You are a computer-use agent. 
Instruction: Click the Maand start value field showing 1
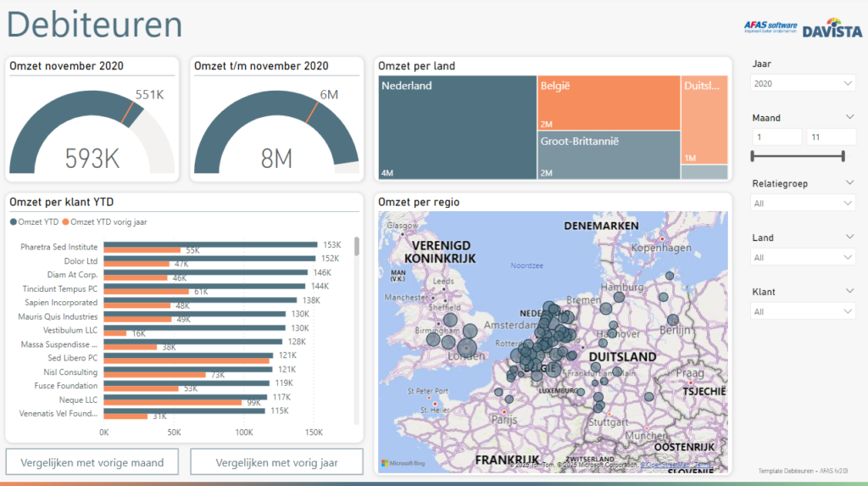776,137
